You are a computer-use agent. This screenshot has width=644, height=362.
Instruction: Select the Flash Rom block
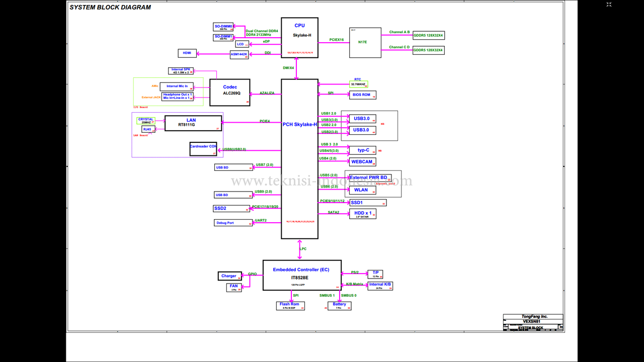[x=290, y=306]
